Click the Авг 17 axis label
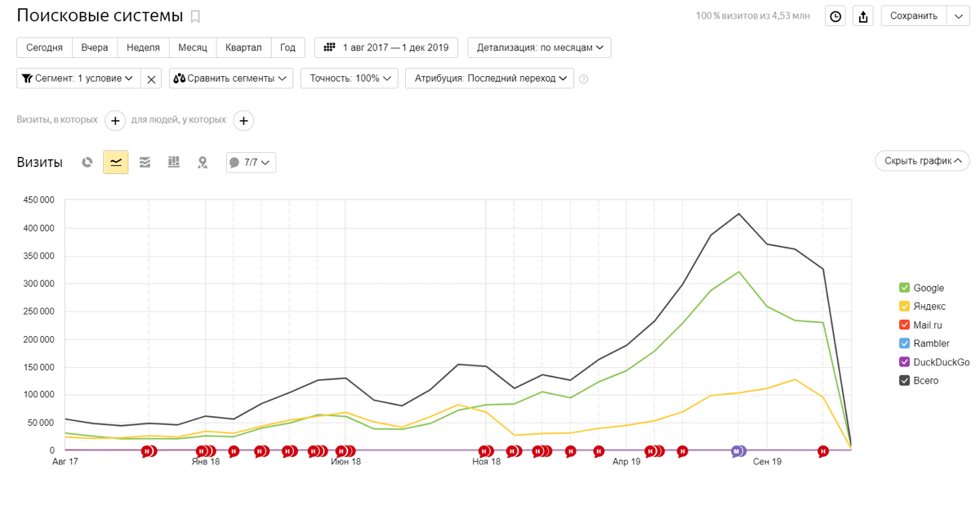Screen dimensions: 980x506 click(65, 462)
